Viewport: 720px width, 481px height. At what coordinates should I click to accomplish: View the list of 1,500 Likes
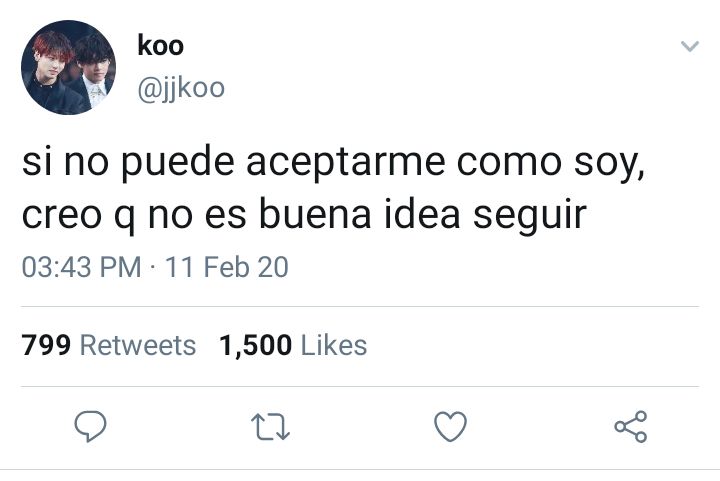click(x=293, y=345)
